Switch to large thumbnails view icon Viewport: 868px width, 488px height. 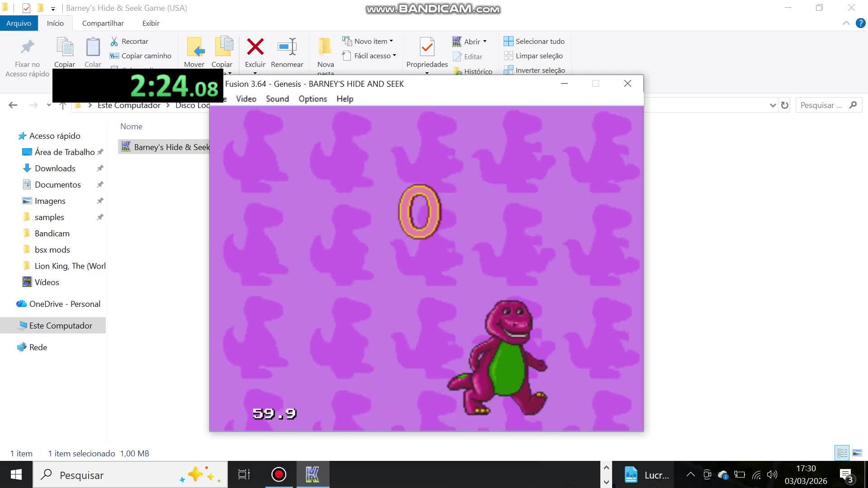tap(857, 453)
